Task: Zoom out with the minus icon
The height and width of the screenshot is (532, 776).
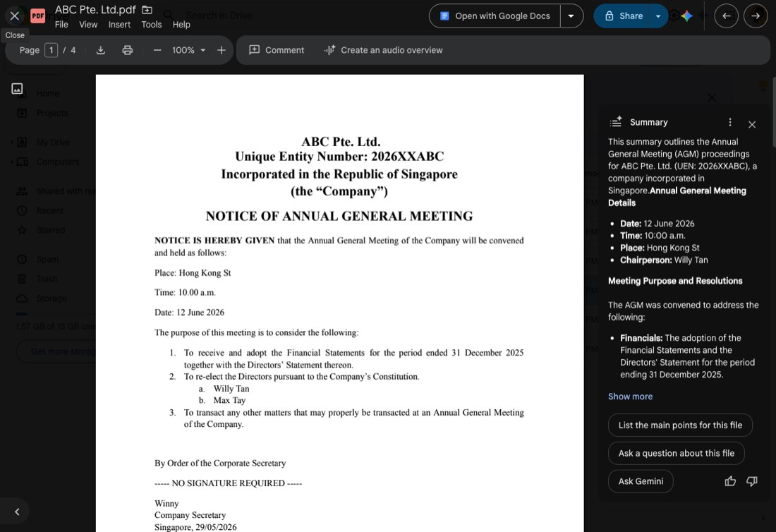Action: pyautogui.click(x=157, y=50)
